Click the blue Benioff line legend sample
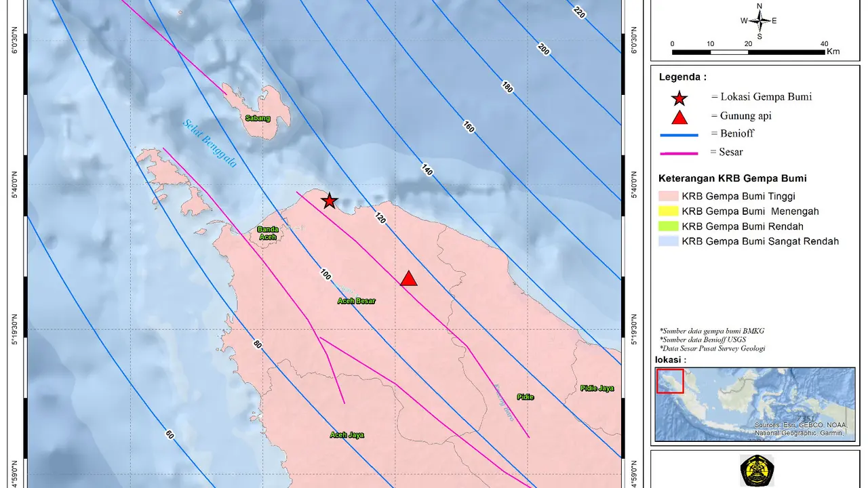The width and height of the screenshot is (868, 488). tap(679, 135)
